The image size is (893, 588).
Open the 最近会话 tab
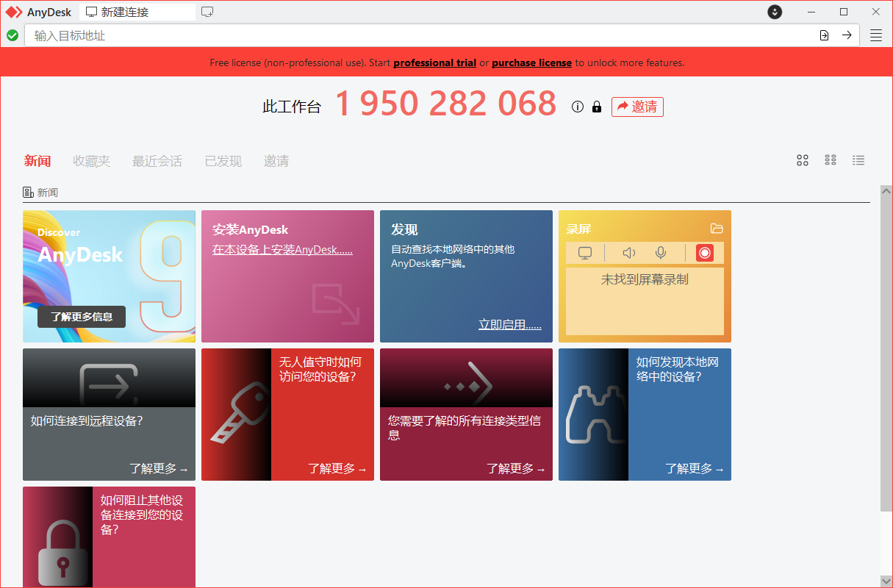[x=157, y=161]
